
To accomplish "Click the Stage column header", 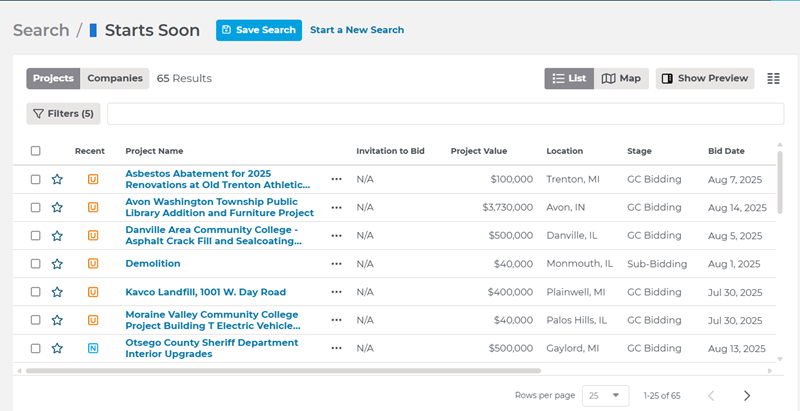I will coord(639,151).
